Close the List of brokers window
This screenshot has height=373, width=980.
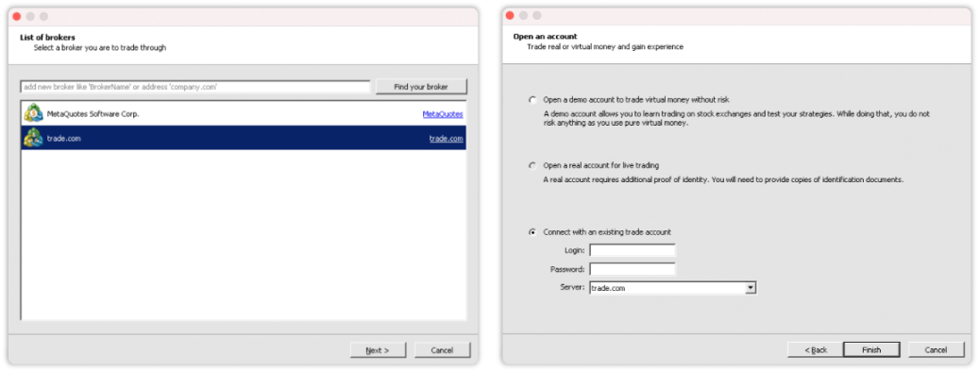pyautogui.click(x=17, y=16)
